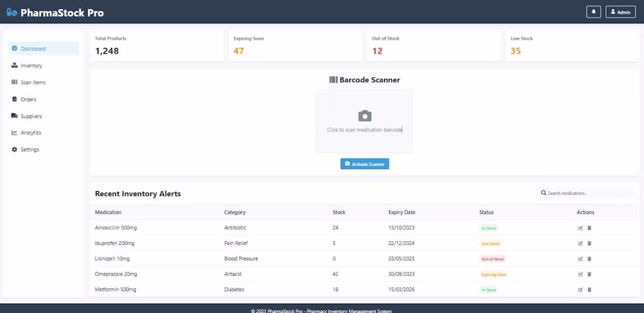Open the Inventory menu item
The width and height of the screenshot is (644, 313).
(x=43, y=65)
